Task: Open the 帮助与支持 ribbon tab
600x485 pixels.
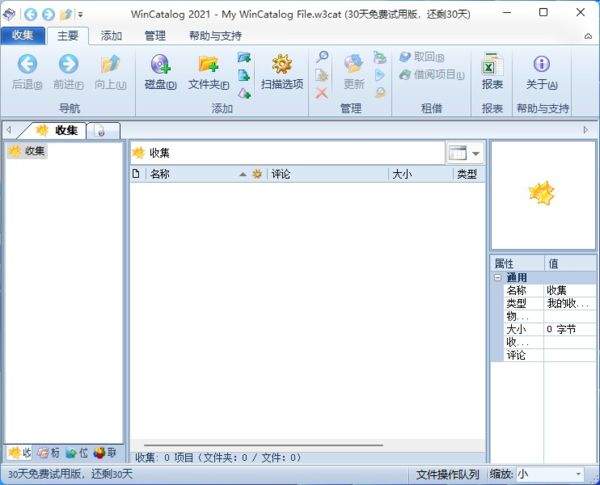Action: 215,36
